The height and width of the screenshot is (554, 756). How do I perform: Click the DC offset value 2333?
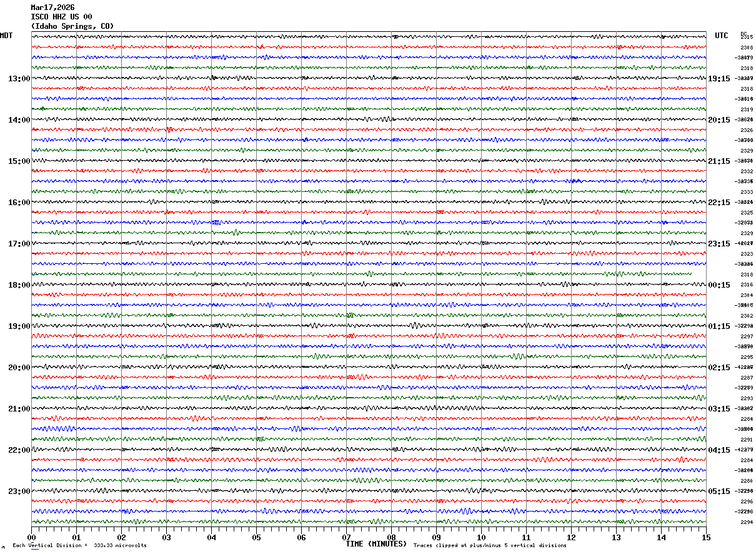click(x=746, y=192)
